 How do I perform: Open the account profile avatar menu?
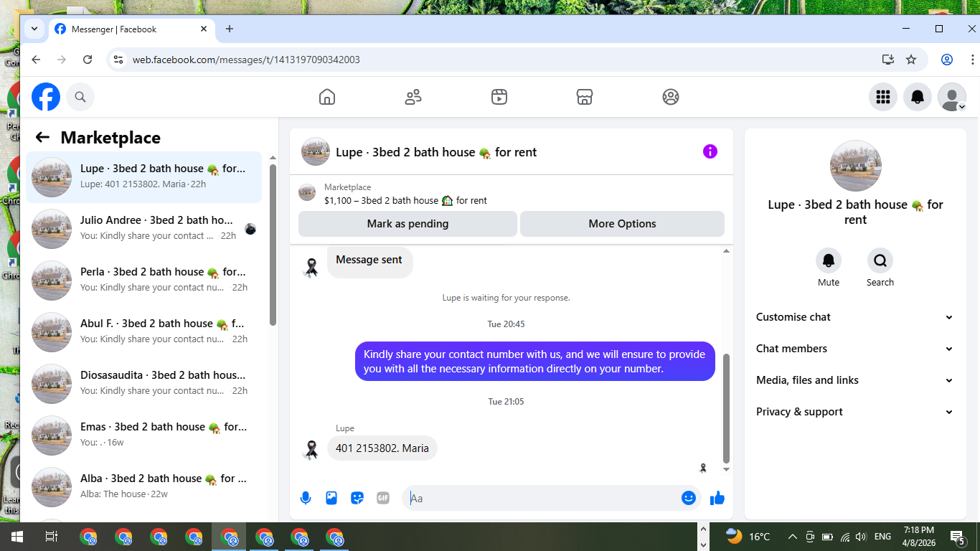tap(952, 97)
